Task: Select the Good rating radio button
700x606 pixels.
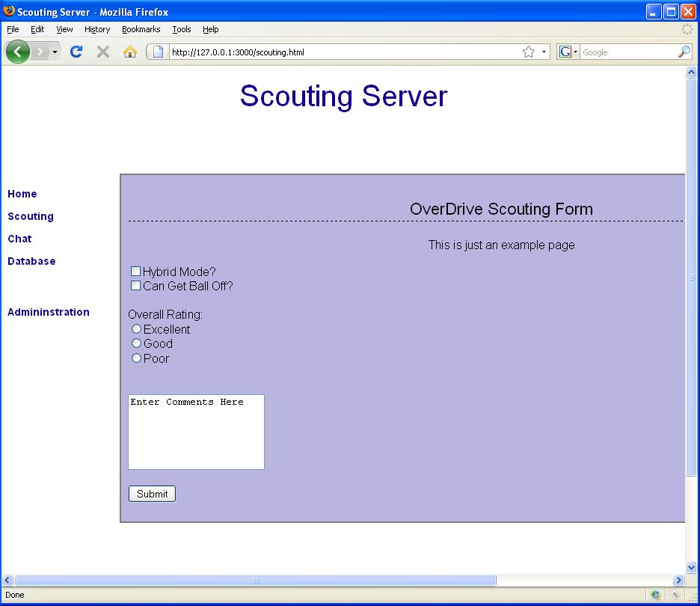Action: tap(137, 343)
